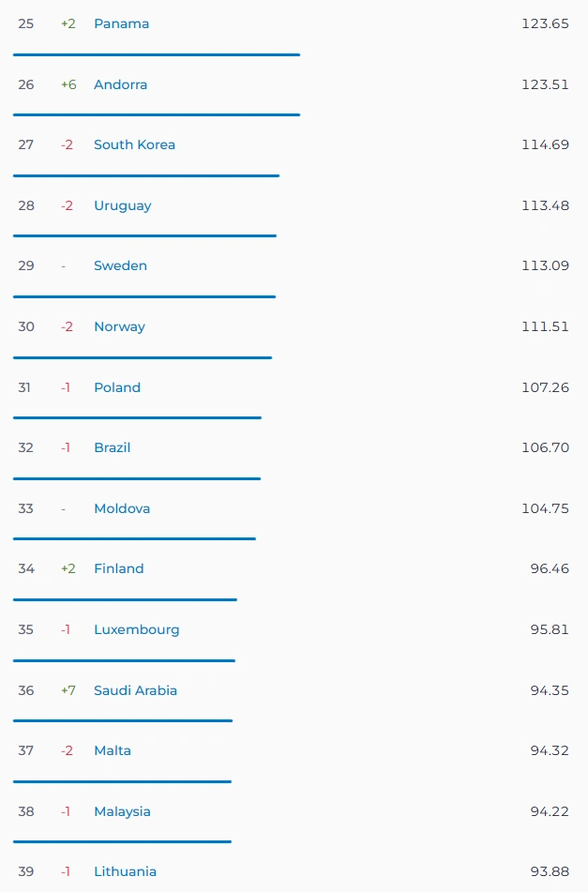
Task: Click rank number 30 beside Norway
Action: pos(26,327)
